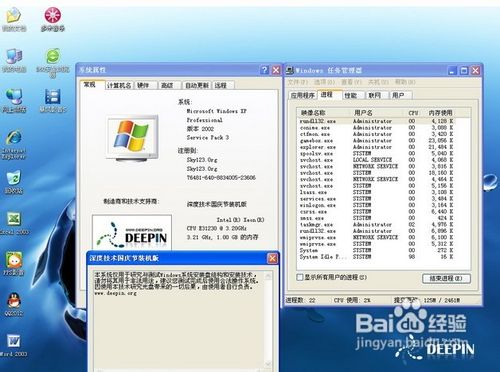Open the My Computer desktop icon
Screen dimensions: 500x372
coord(14,60)
